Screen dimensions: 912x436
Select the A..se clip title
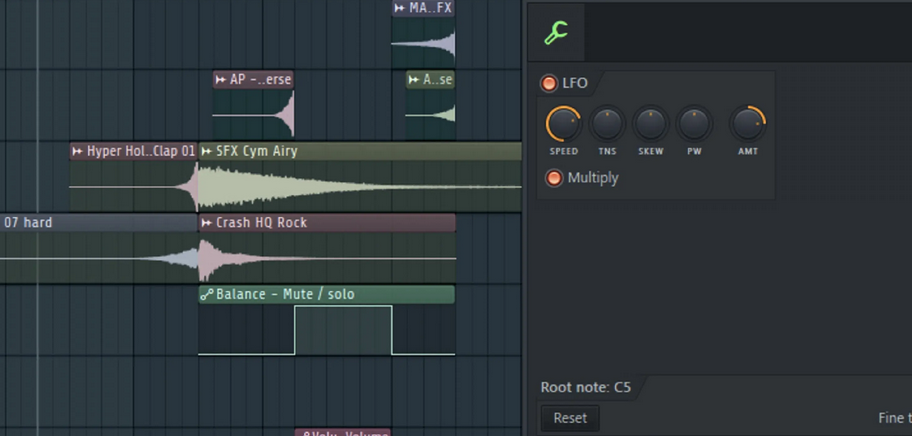(437, 80)
